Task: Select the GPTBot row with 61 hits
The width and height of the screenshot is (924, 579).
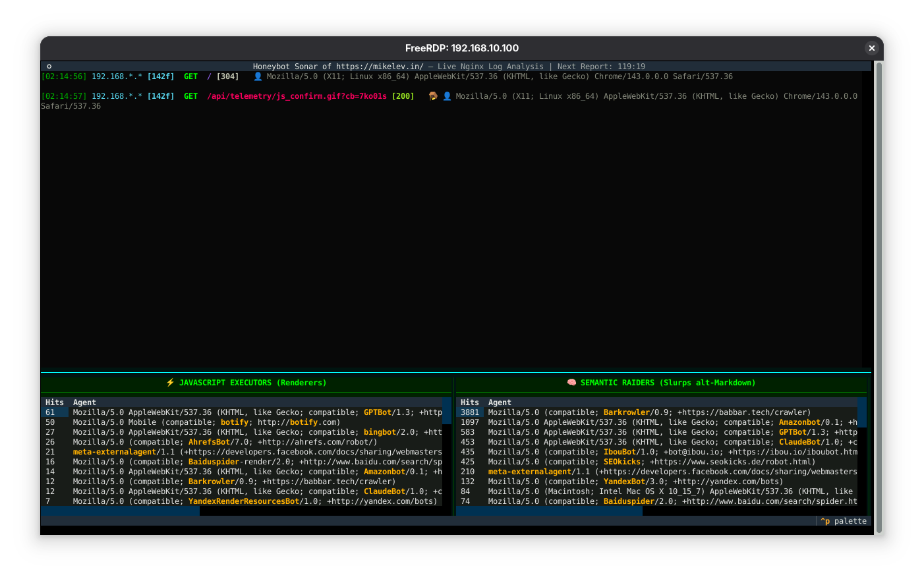Action: point(257,412)
